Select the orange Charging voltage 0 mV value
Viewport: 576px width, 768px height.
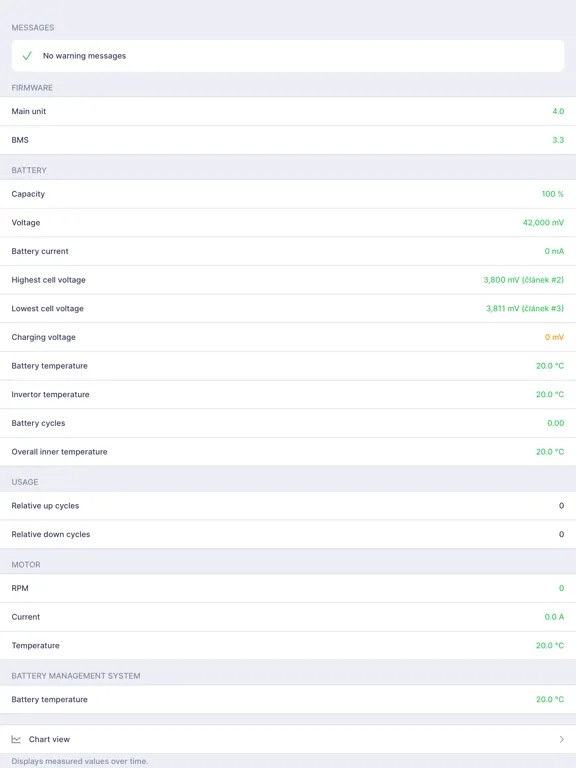(554, 337)
